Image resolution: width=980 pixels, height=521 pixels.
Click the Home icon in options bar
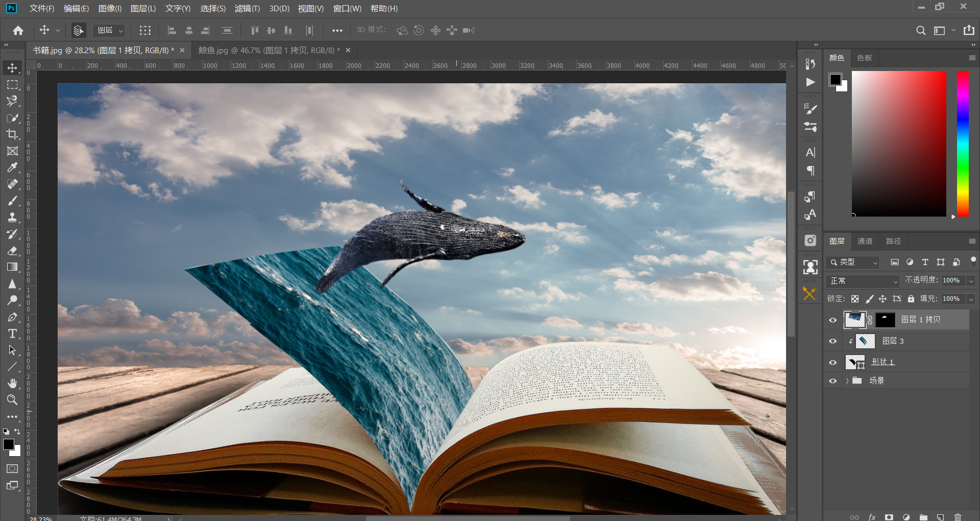tap(18, 31)
